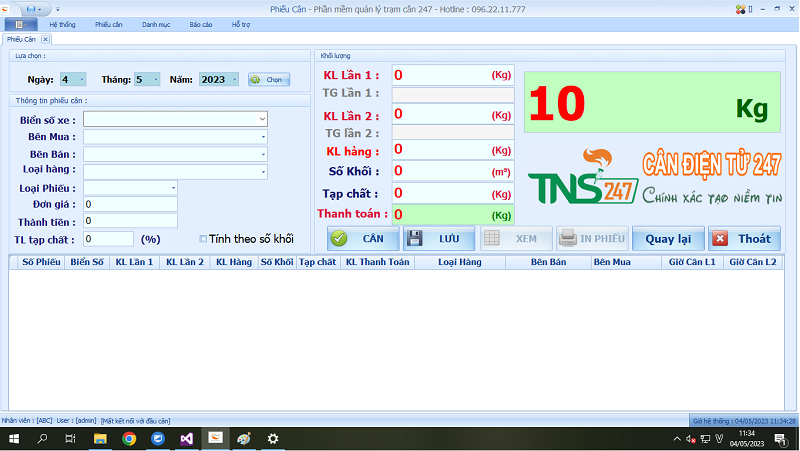Viewport: 800px width, 451px height.
Task: Open the Tháng month dropdown
Action: click(x=154, y=79)
